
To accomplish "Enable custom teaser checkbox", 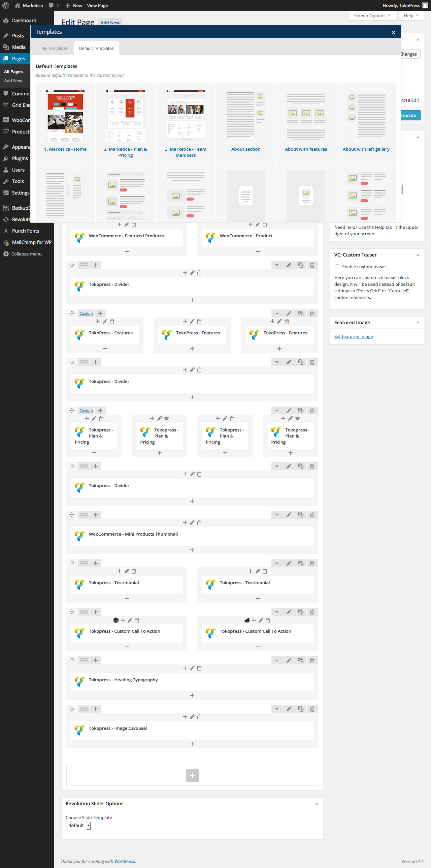I will pyautogui.click(x=337, y=267).
